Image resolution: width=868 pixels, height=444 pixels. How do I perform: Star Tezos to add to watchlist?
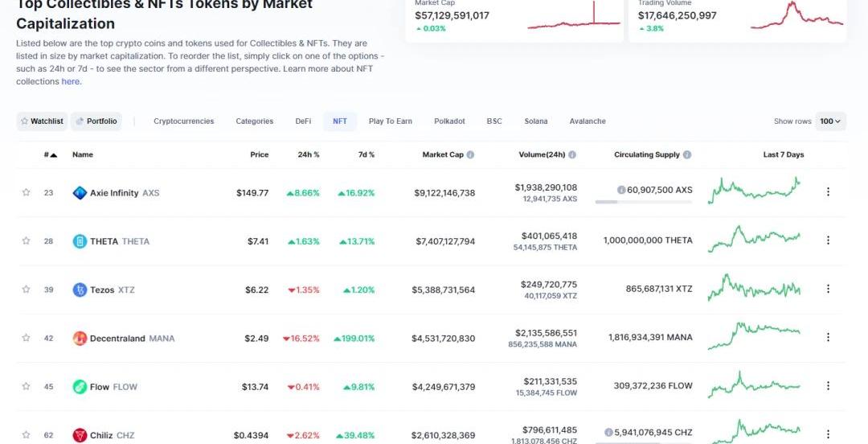point(26,289)
